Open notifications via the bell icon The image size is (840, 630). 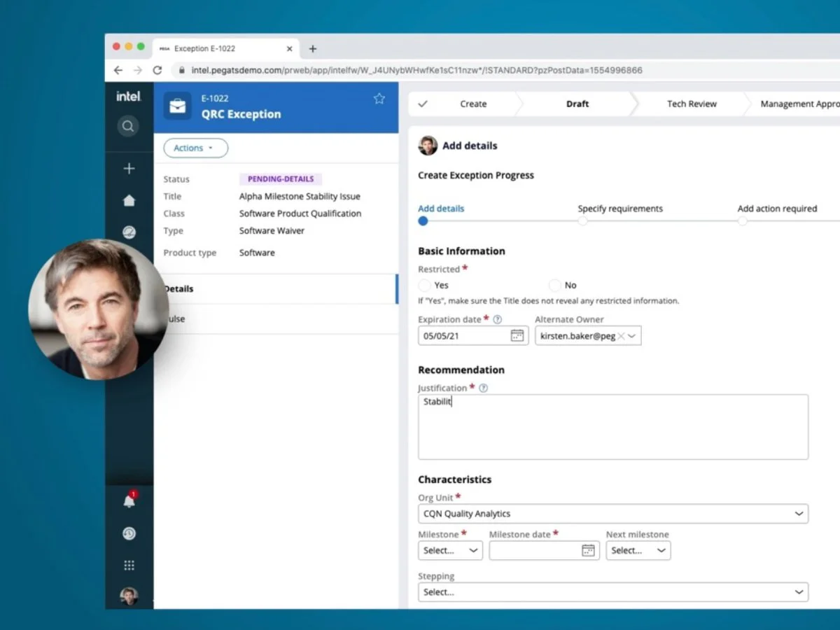click(128, 501)
